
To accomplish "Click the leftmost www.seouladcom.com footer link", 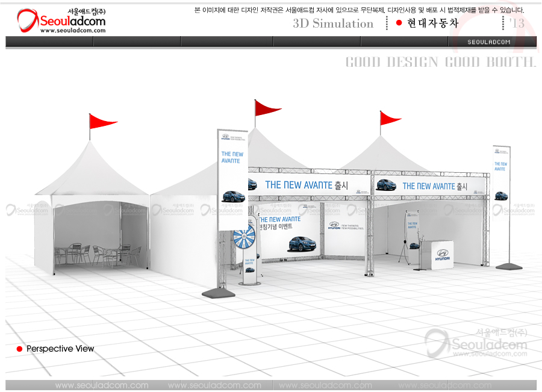I will pos(102,385).
